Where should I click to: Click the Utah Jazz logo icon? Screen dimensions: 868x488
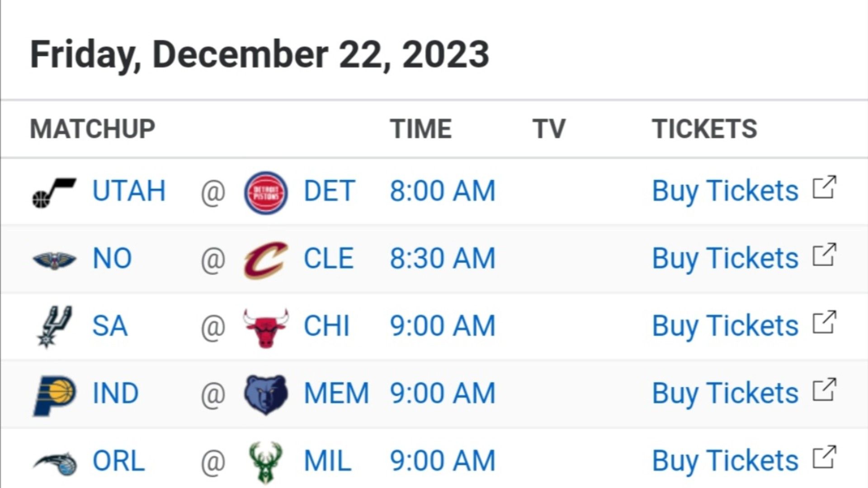click(x=54, y=192)
